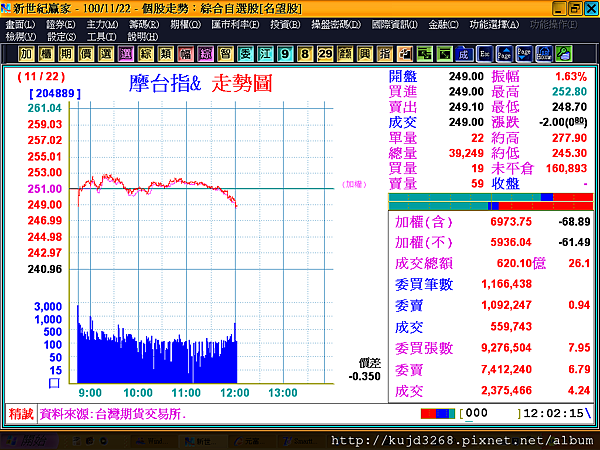Image resolution: width=600 pixels, height=450 pixels.
Task: Click the red-blue-teal indicator in status bar
Action: [438, 414]
